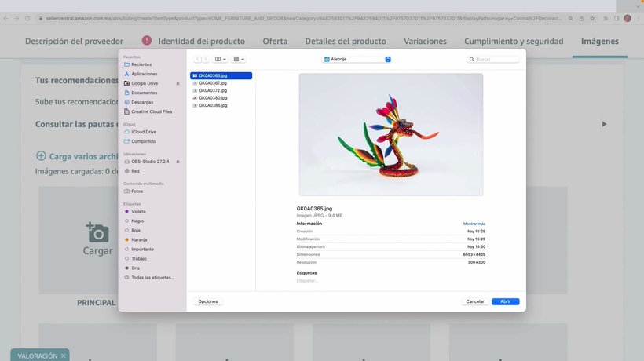Expand the guidelines section arrow
Viewport: 644px width, 361px height.
coord(604,124)
